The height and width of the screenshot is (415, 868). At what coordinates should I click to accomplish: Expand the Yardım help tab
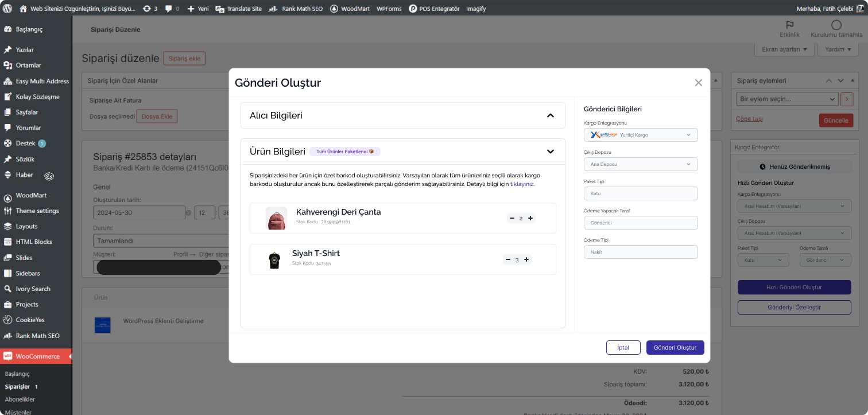(838, 49)
